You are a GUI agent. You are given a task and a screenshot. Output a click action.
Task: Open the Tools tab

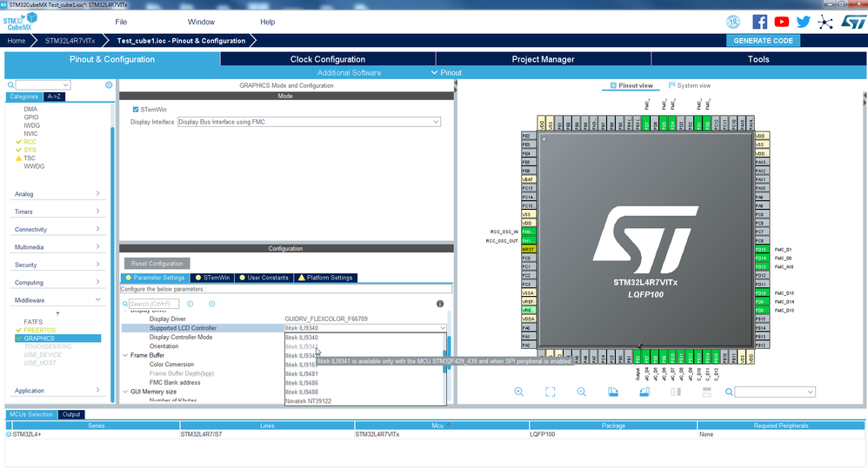(x=758, y=59)
